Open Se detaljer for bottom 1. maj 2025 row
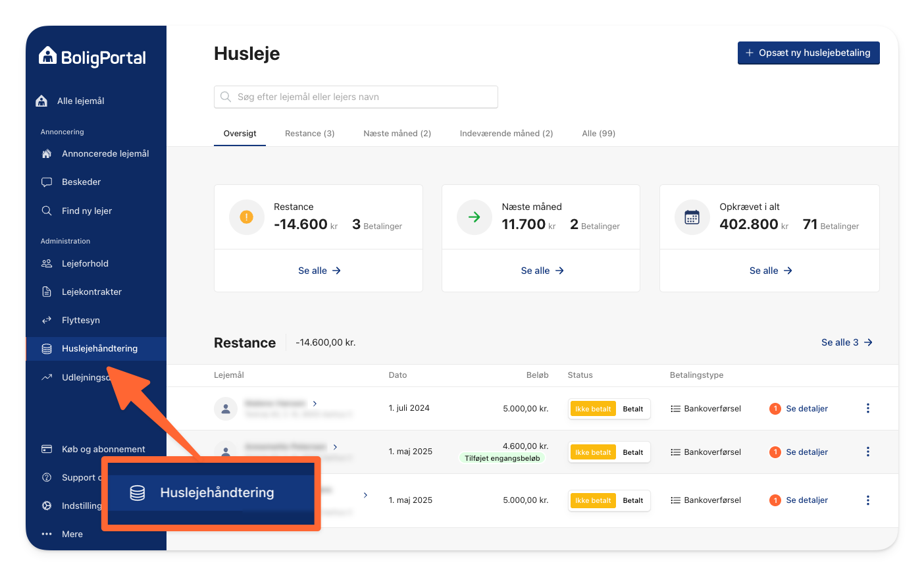The height and width of the screenshot is (576, 924). pos(807,500)
